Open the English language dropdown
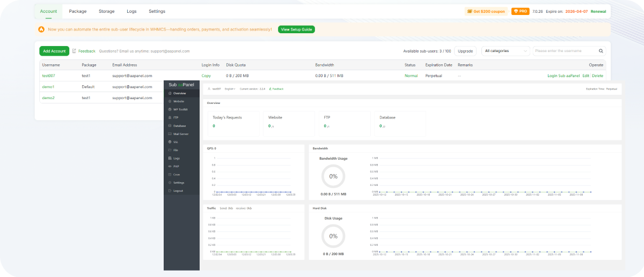The height and width of the screenshot is (277, 644). (231, 88)
